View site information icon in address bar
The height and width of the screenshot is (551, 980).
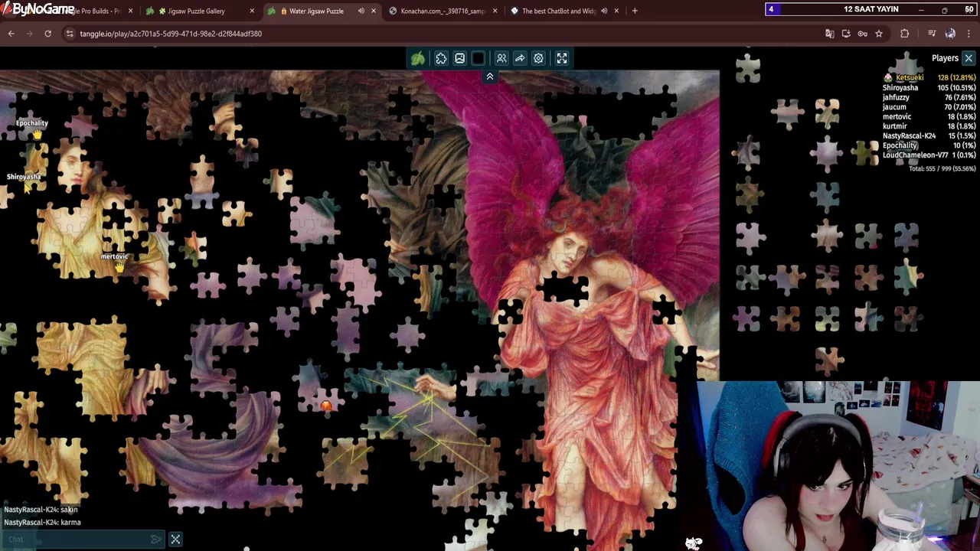click(x=70, y=34)
